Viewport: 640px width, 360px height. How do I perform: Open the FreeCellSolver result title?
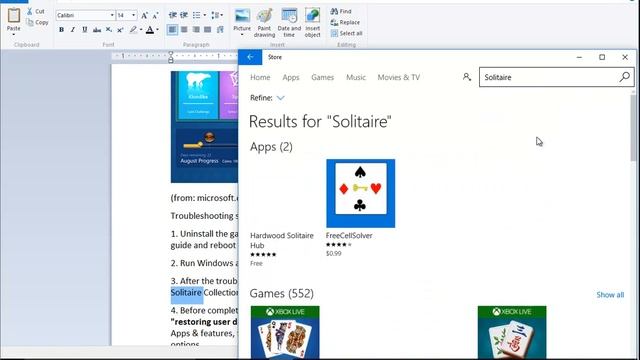[349, 236]
